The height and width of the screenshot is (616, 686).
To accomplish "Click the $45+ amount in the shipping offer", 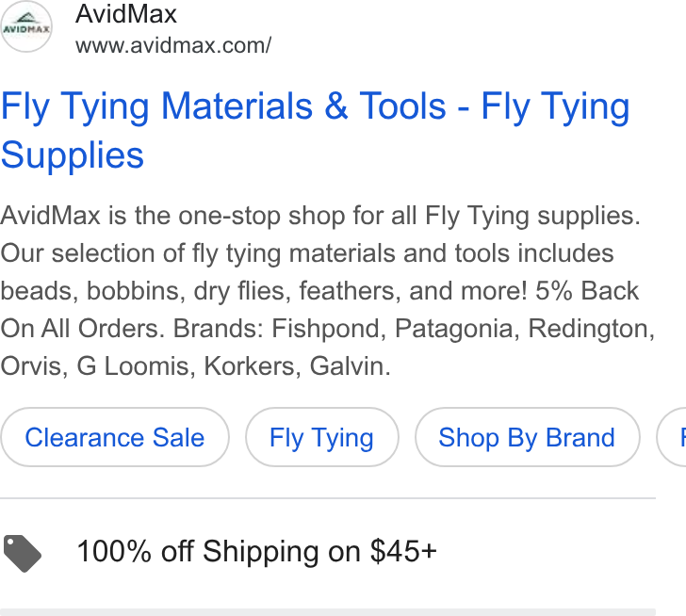I will pos(403,551).
